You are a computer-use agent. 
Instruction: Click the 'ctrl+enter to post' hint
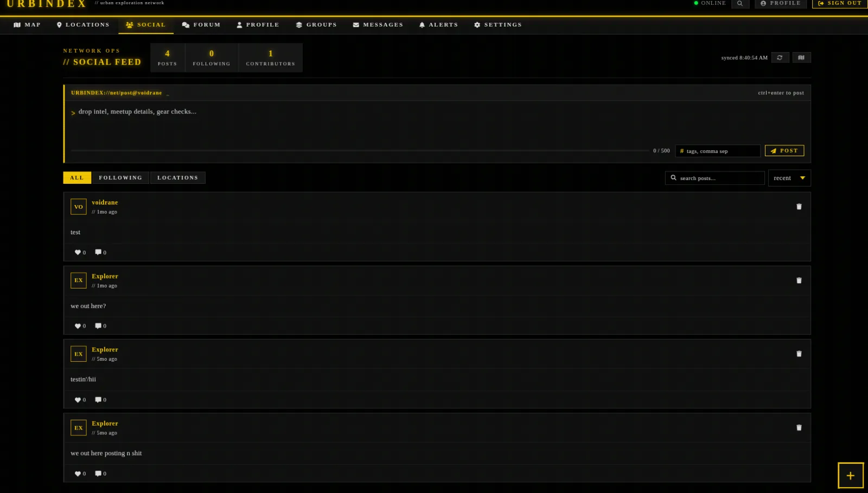[x=781, y=93]
